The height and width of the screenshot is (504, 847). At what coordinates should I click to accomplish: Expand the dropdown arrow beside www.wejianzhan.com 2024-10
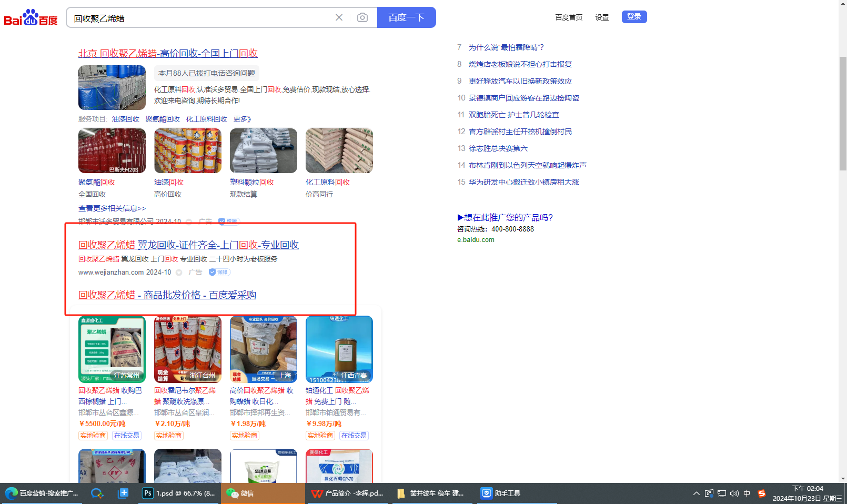point(179,273)
